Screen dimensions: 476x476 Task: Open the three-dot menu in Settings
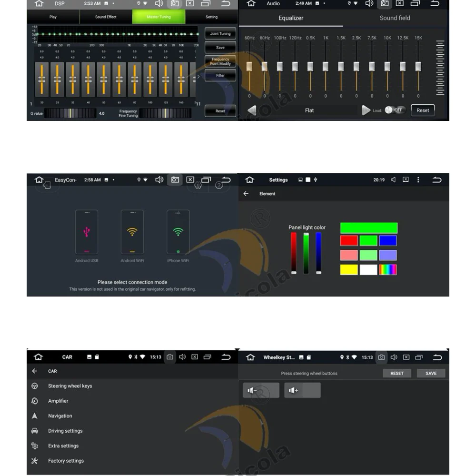click(418, 180)
